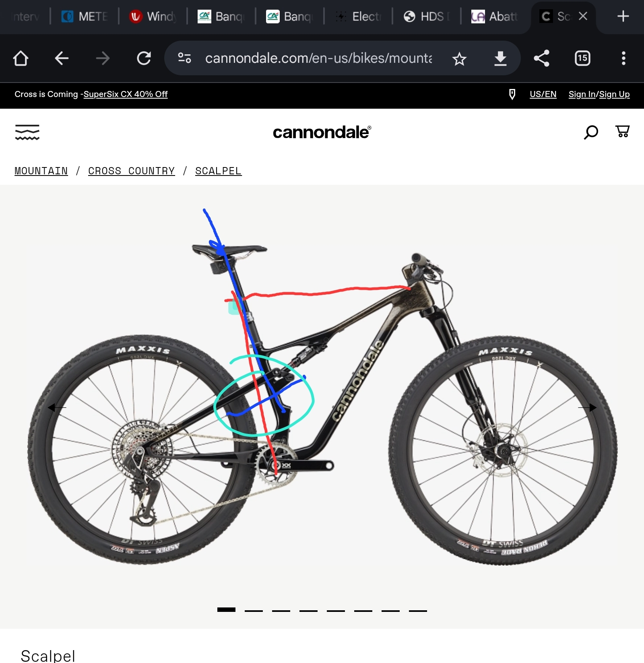Show next bike image with right arrow
Viewport: 644px width, 663px height.
coord(587,408)
